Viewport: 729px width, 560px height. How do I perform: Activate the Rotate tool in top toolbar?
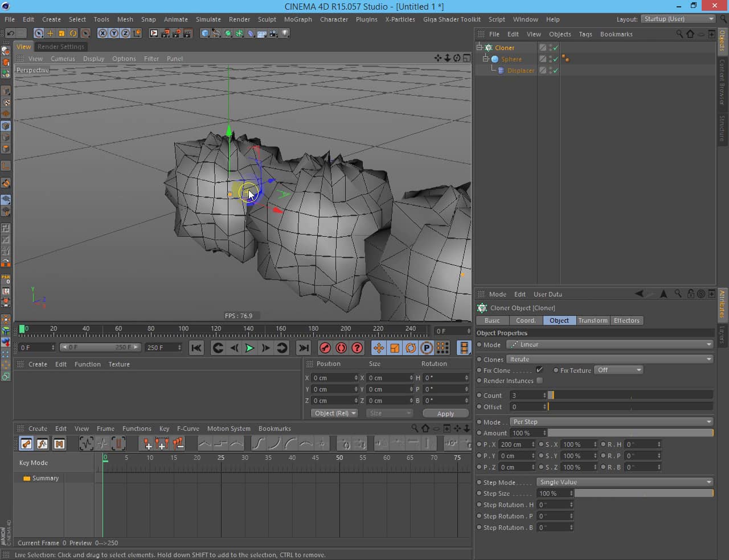(x=73, y=34)
